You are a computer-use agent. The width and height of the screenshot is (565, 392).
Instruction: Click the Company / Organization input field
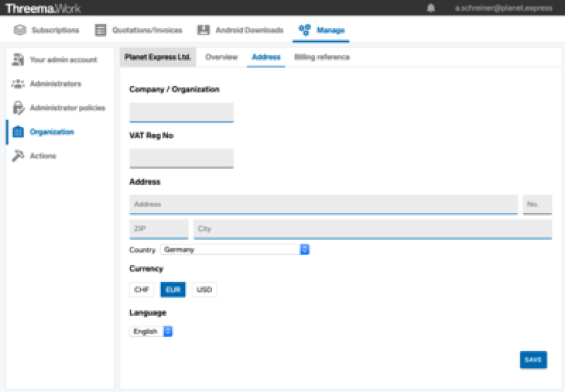[x=181, y=112]
